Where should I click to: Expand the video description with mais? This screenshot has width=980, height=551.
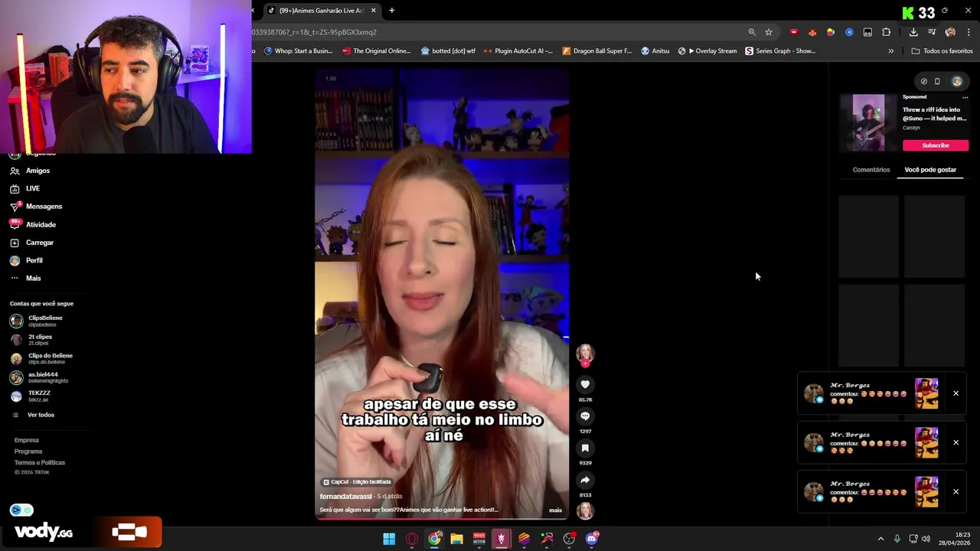click(555, 510)
